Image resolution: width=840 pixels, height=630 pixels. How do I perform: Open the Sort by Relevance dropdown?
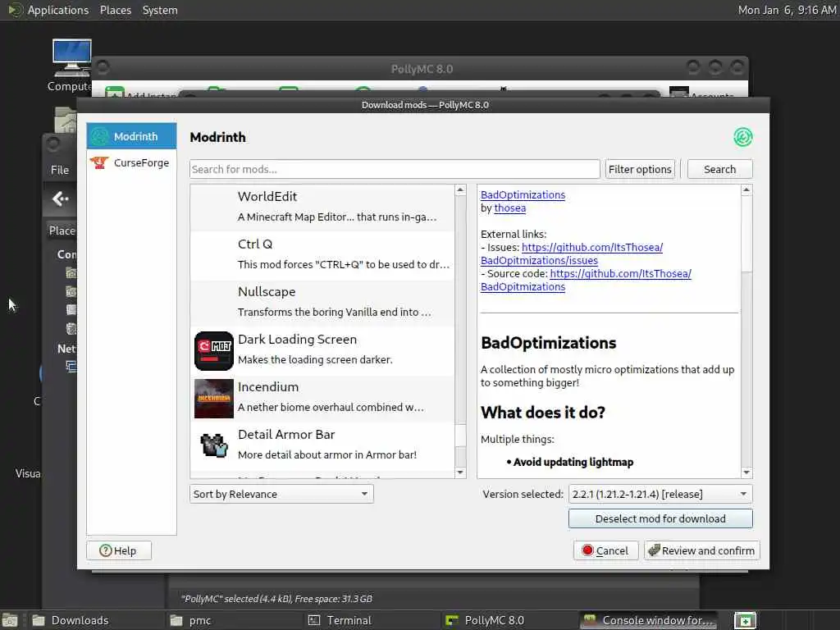281,494
